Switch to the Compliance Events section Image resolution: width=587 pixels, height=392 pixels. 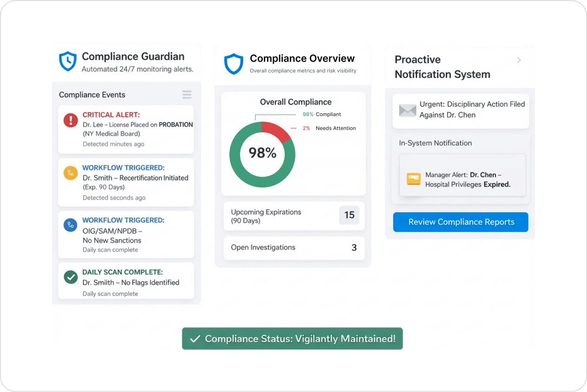(91, 94)
